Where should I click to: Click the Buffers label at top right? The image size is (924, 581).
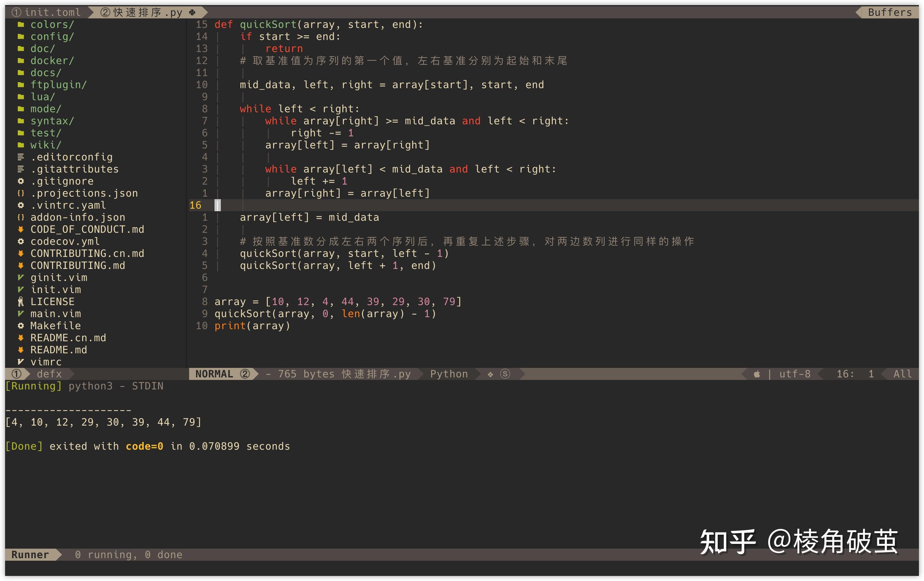coord(890,12)
